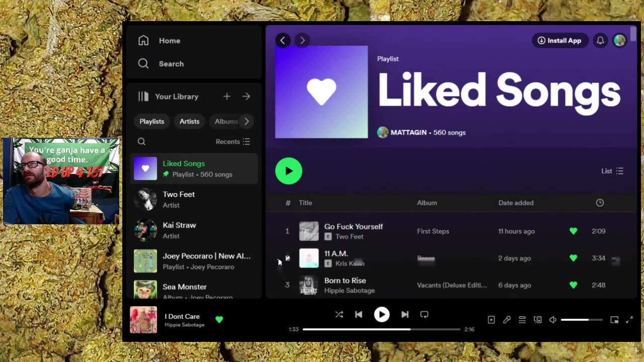The width and height of the screenshot is (644, 362).
Task: Open Now Playing view icon
Action: [x=492, y=320]
